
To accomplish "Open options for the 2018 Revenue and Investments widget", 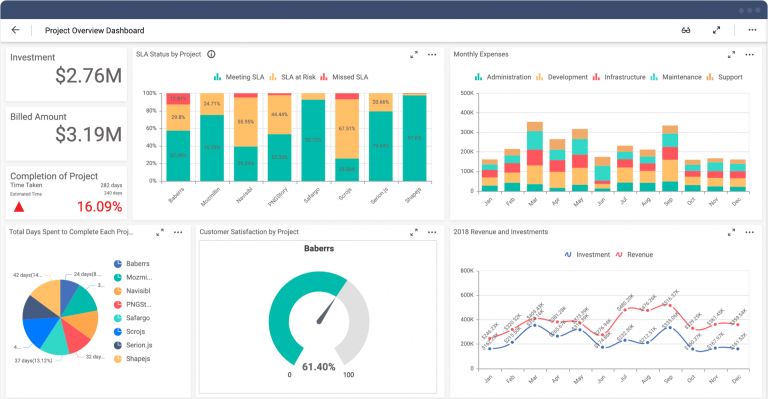I will click(x=749, y=233).
